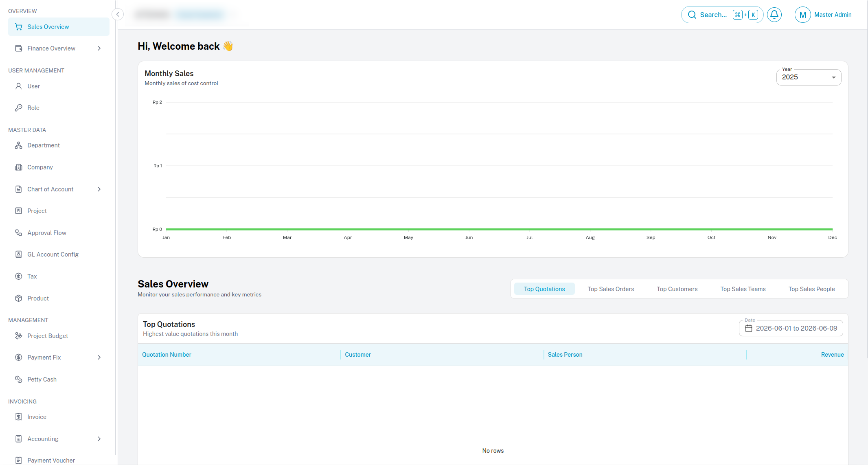Click the Chart of Account document icon
This screenshot has height=465, width=868.
[x=19, y=189]
